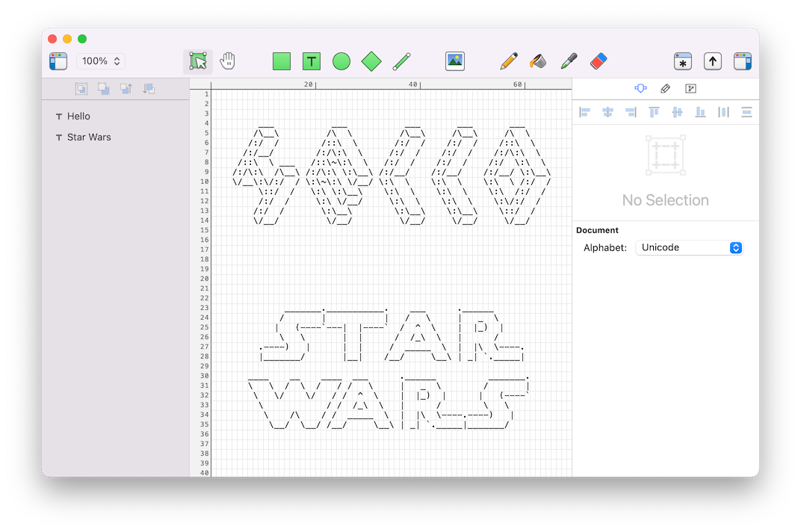Activate the Hand pan tool
This screenshot has width=801, height=532.
pyautogui.click(x=228, y=61)
